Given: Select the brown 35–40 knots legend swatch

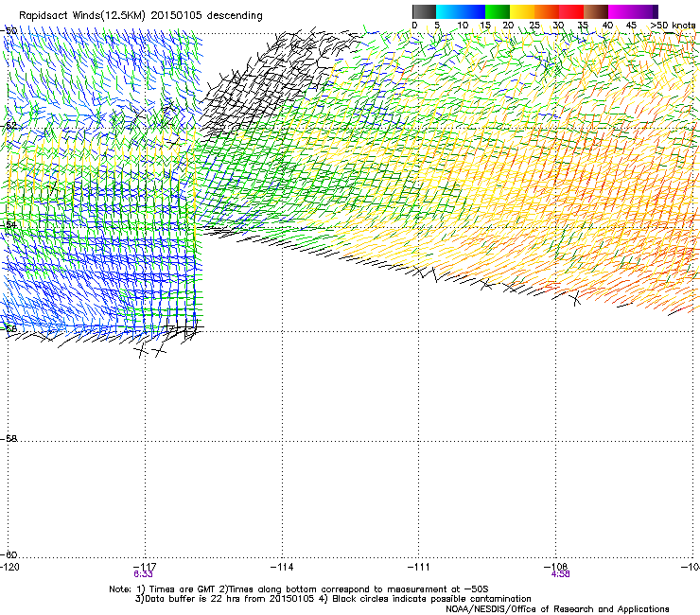Looking at the screenshot, I should tap(596, 11).
